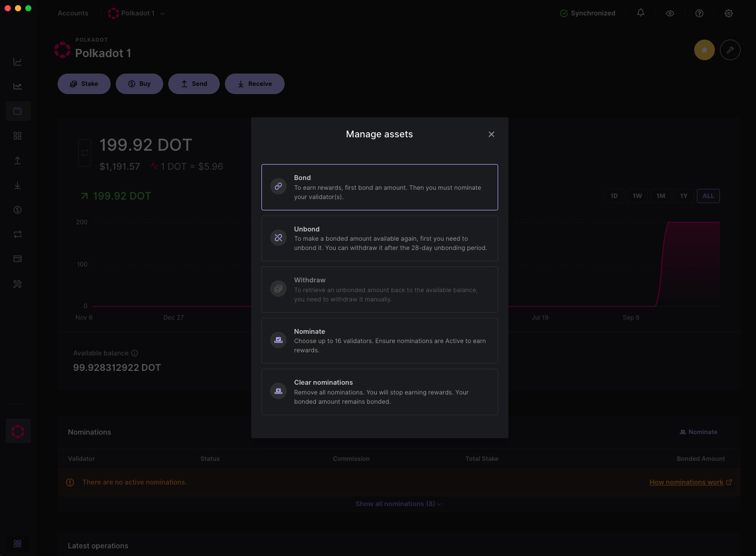
Task: Toggle DOT and fiat with the swap-currency icon
Action: point(85,153)
